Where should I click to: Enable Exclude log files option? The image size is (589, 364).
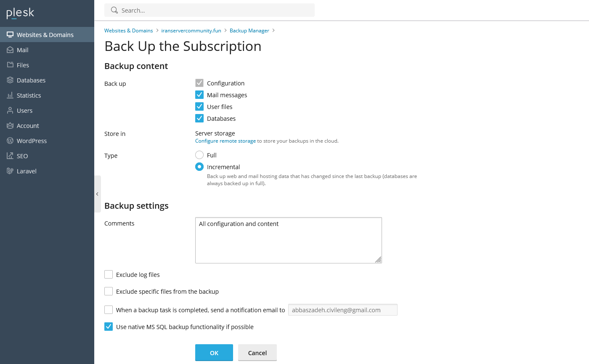point(109,275)
